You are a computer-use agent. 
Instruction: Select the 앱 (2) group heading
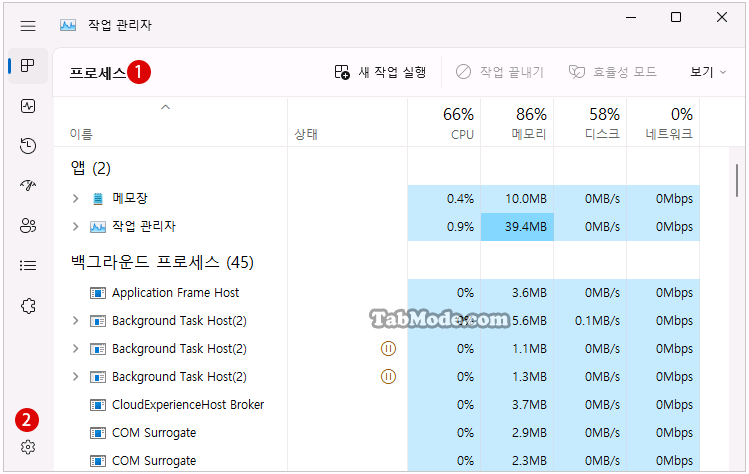[x=91, y=168]
